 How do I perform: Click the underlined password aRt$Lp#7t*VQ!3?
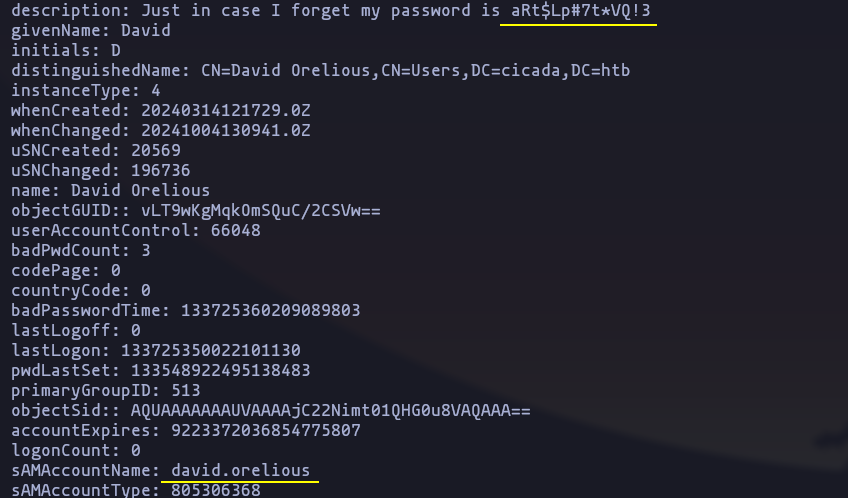581,10
